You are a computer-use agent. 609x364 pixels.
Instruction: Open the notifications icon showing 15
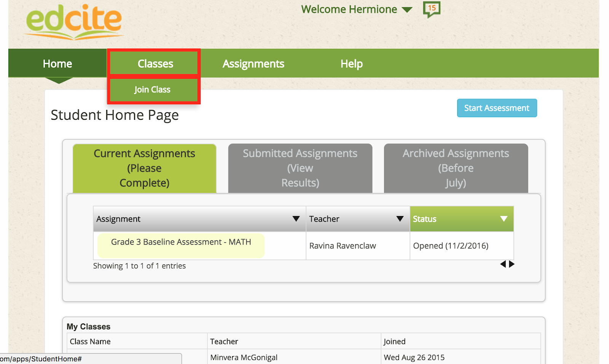tap(432, 9)
